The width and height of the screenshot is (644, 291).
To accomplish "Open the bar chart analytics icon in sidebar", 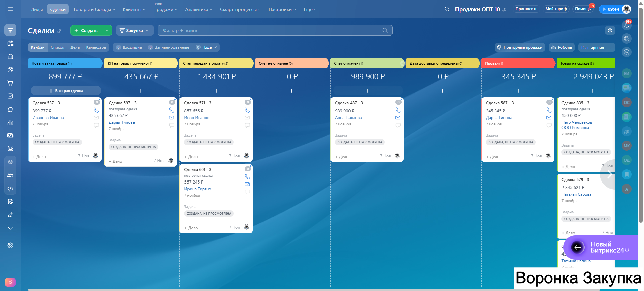I will pyautogui.click(x=10, y=123).
